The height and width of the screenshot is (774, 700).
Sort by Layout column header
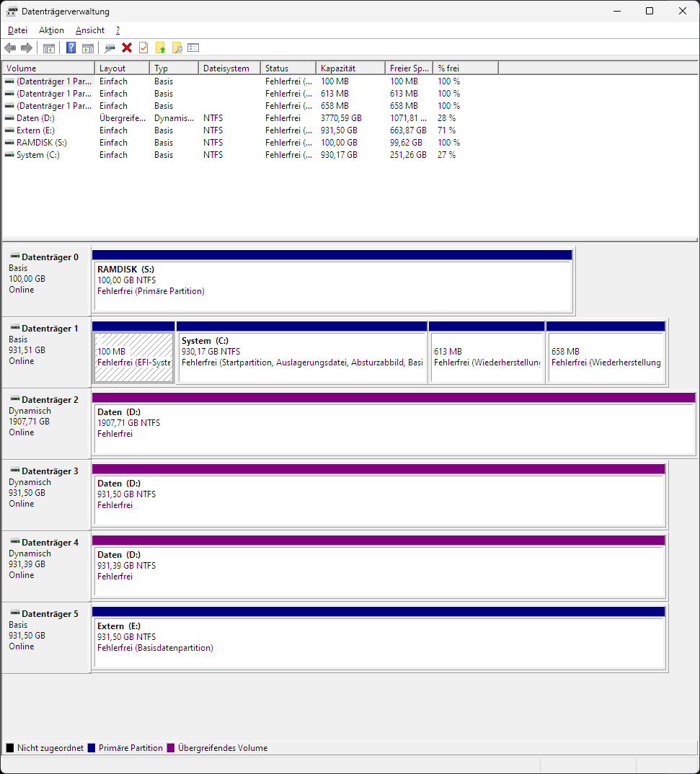[x=122, y=68]
